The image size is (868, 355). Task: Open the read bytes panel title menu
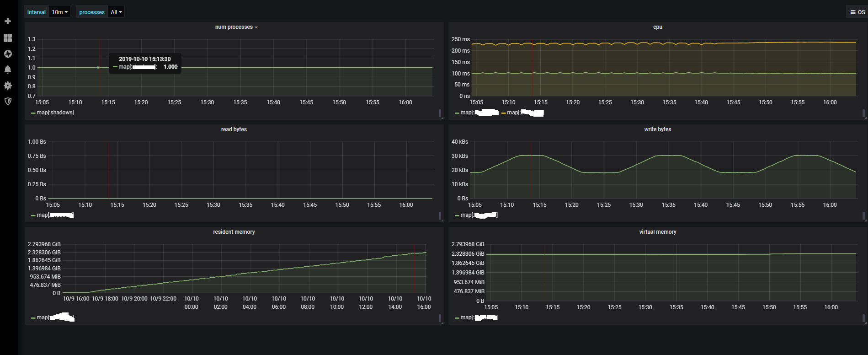[x=234, y=129]
